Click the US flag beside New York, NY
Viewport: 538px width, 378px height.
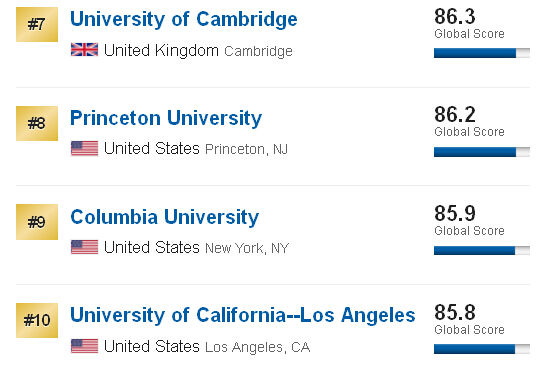point(84,247)
